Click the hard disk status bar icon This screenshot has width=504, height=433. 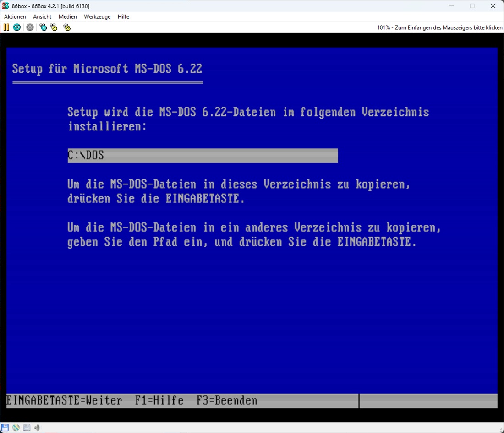27,428
